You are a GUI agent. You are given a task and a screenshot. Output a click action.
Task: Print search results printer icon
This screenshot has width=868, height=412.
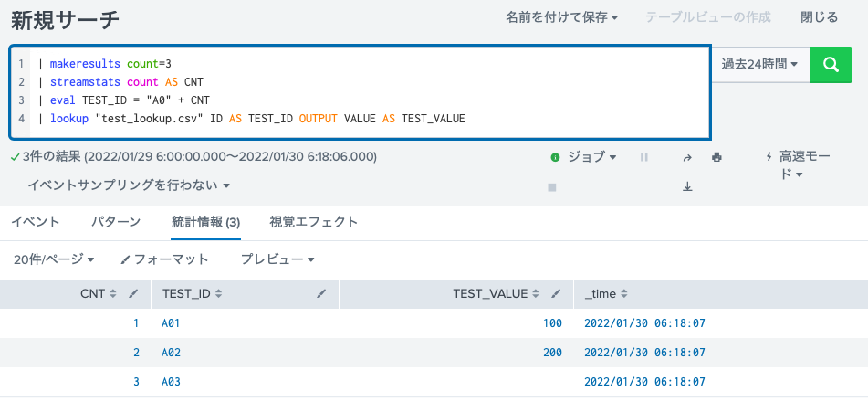716,157
